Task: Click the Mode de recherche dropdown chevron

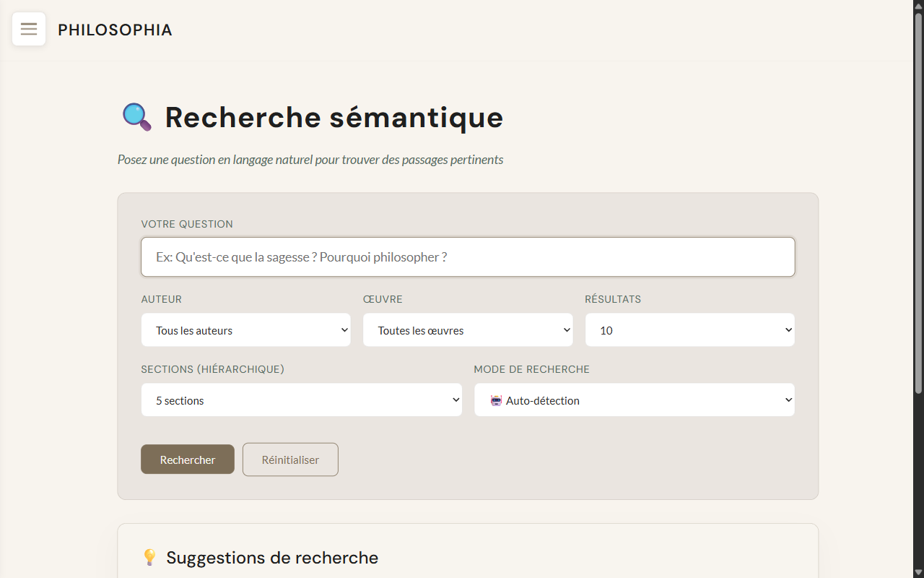Action: click(788, 400)
